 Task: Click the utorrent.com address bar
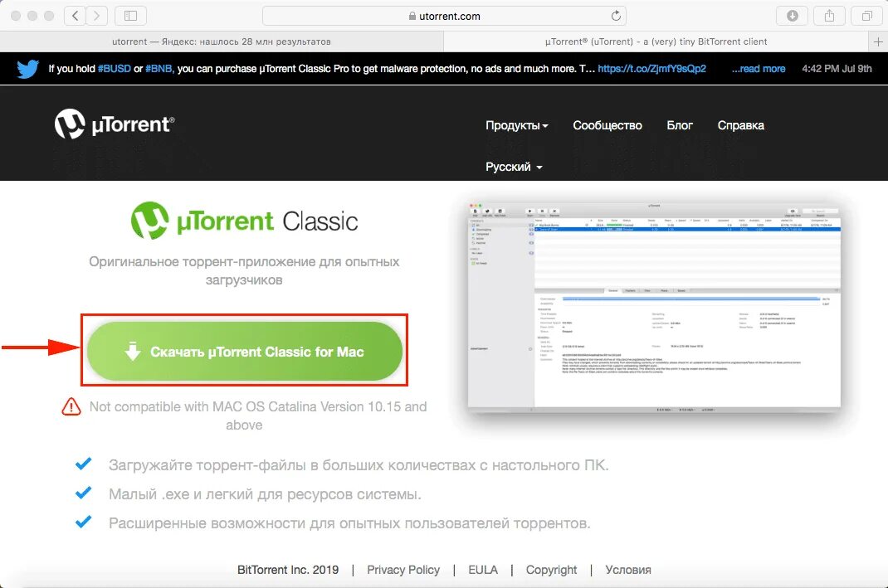(444, 16)
